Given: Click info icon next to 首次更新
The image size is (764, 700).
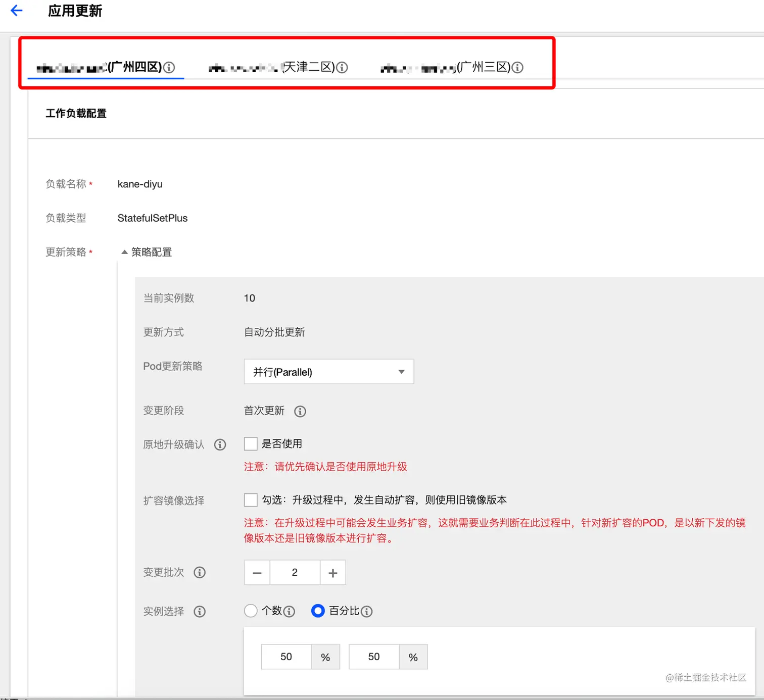Looking at the screenshot, I should click(x=300, y=411).
